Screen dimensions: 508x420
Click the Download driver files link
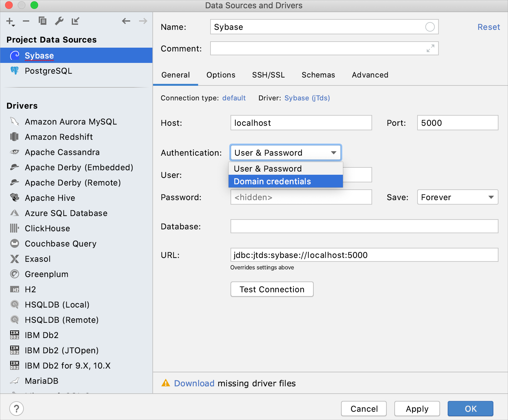click(x=194, y=383)
